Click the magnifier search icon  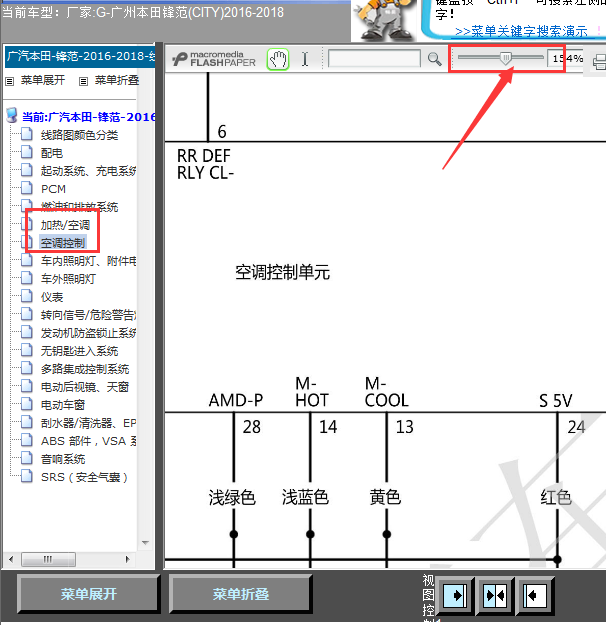434,59
